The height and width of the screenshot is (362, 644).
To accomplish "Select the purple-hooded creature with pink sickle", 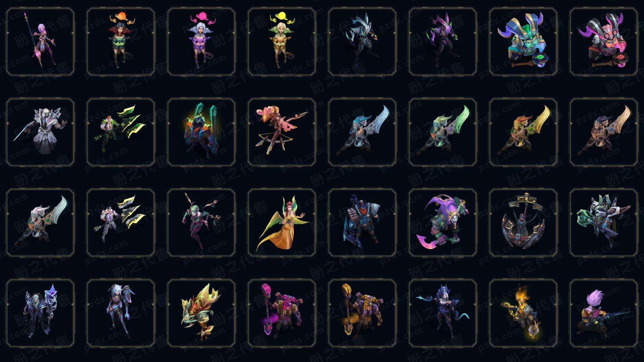I will coord(443,223).
